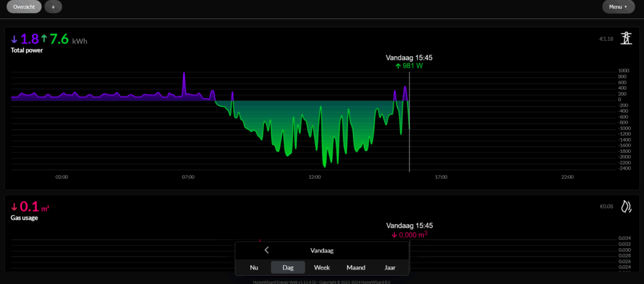Open the Menu dropdown
This screenshot has height=284, width=644.
(x=618, y=6)
